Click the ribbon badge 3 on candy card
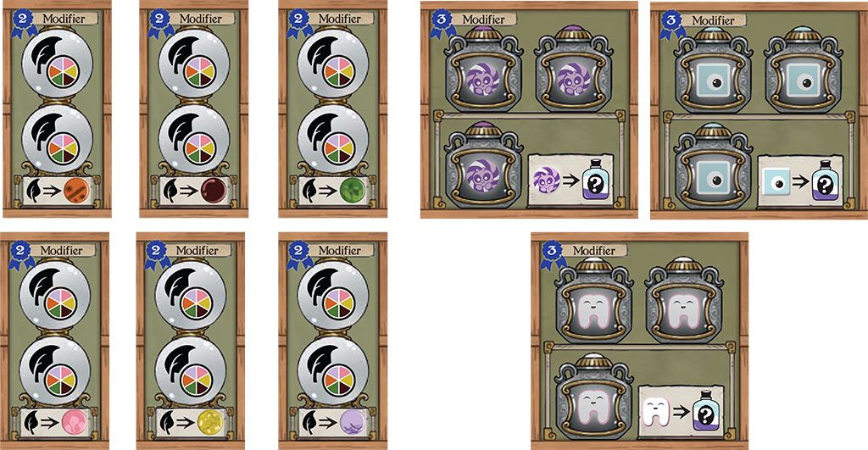Screen dimensions: 868x450 point(441,23)
